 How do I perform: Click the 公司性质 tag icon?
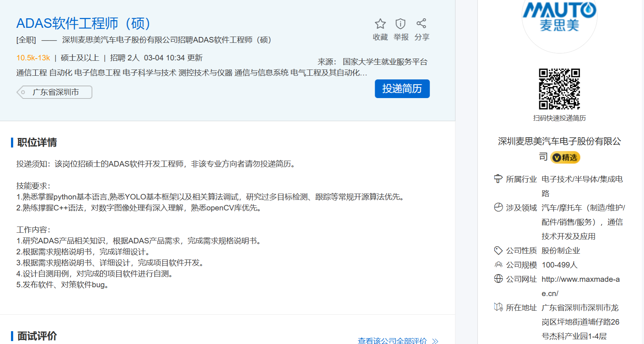coord(498,251)
